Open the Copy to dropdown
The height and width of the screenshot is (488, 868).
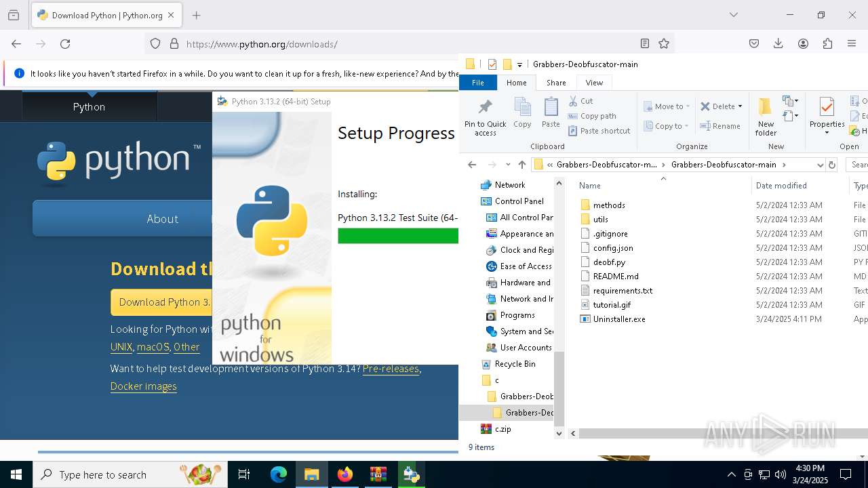coord(667,126)
